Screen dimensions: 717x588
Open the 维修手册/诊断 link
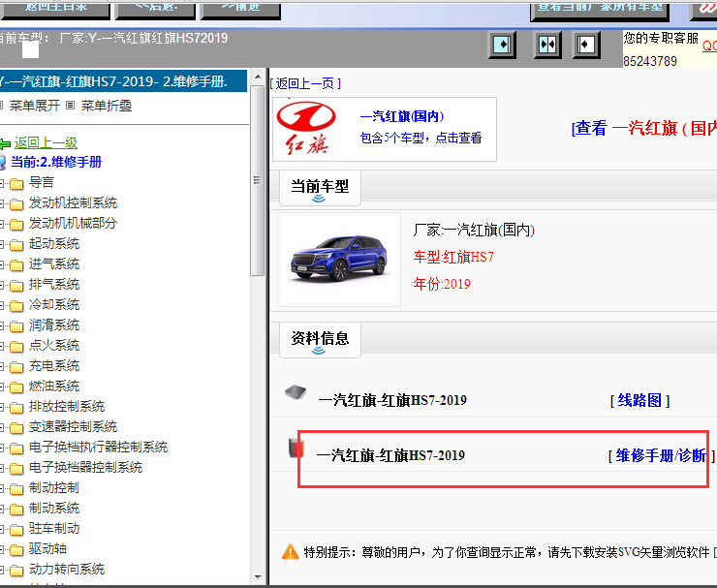(x=661, y=455)
